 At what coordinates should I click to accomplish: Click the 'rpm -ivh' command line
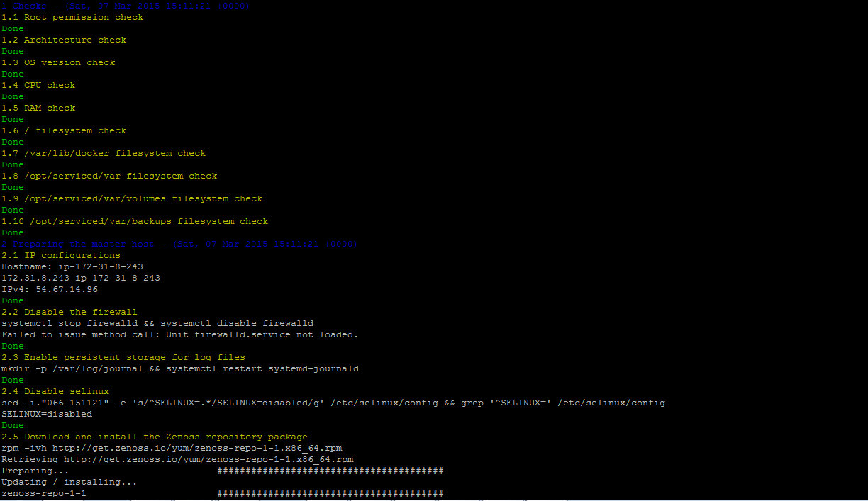(x=172, y=448)
